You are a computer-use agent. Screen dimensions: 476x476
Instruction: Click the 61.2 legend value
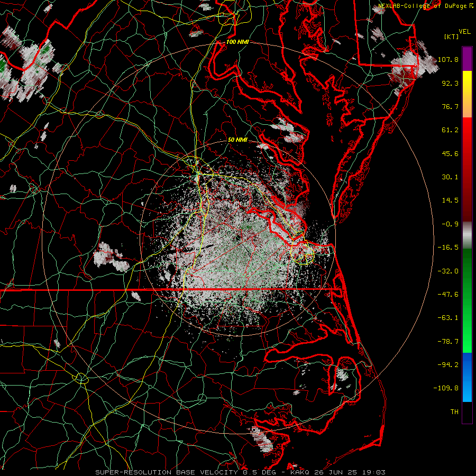pyautogui.click(x=450, y=130)
